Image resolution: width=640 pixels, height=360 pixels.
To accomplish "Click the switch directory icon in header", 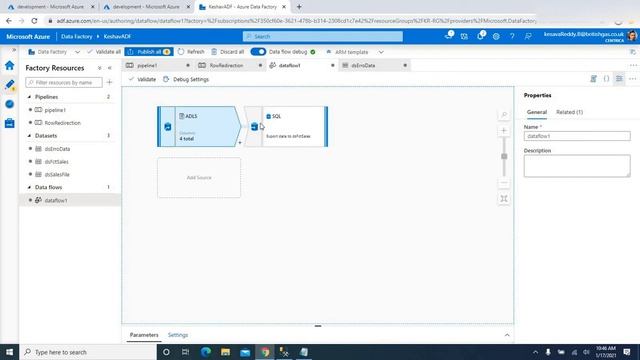I will (x=464, y=36).
